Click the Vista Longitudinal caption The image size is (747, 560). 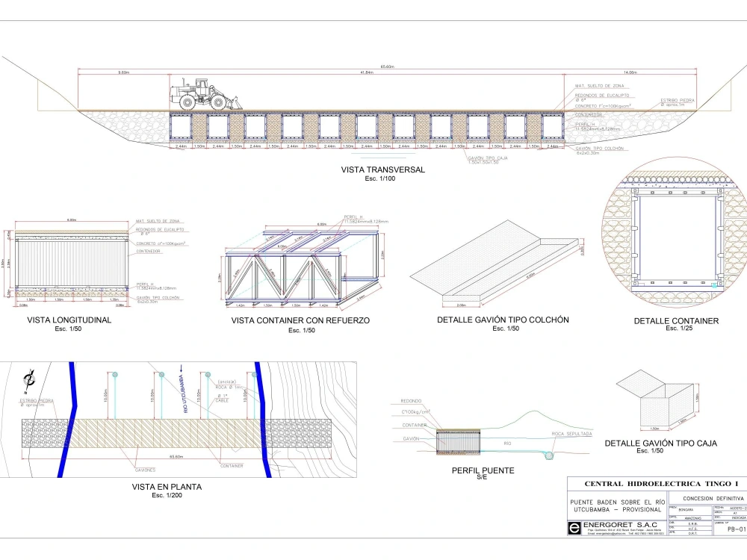(x=69, y=320)
